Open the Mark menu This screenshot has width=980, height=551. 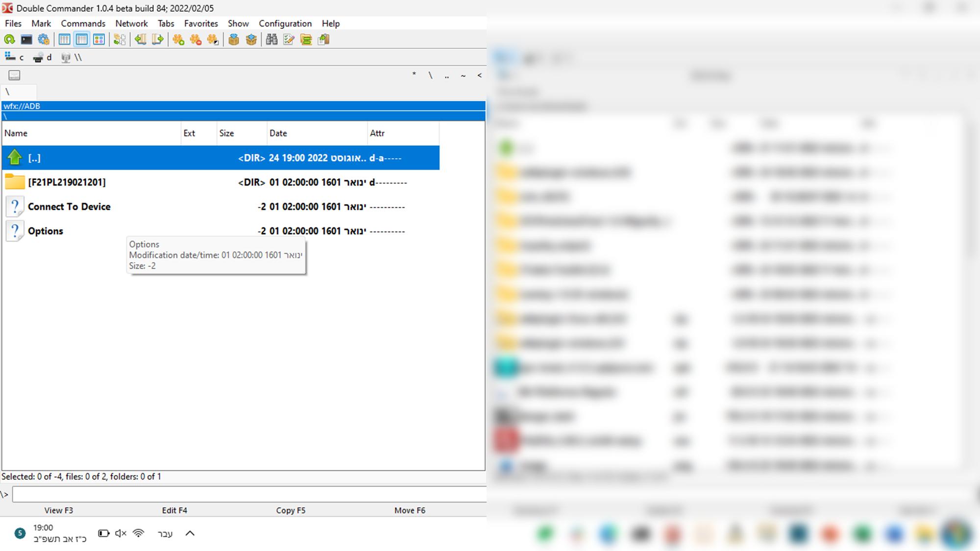pos(41,24)
